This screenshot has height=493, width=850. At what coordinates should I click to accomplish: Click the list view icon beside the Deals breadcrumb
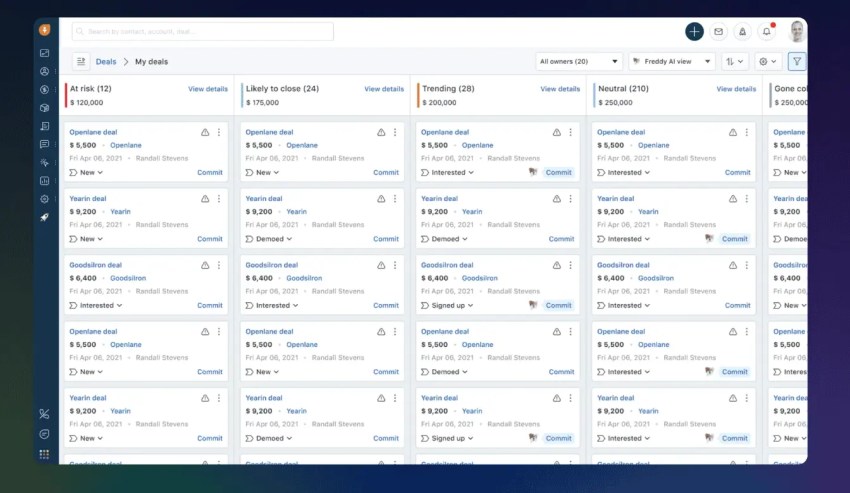[81, 61]
